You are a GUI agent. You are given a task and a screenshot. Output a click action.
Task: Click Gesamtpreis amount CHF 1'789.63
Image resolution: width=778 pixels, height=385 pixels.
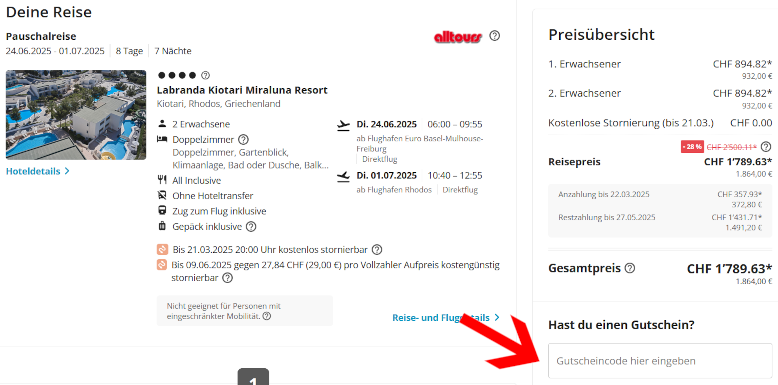(729, 269)
